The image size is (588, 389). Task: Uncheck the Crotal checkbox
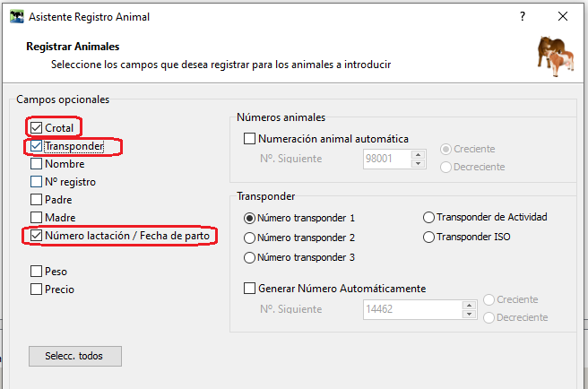(x=36, y=128)
